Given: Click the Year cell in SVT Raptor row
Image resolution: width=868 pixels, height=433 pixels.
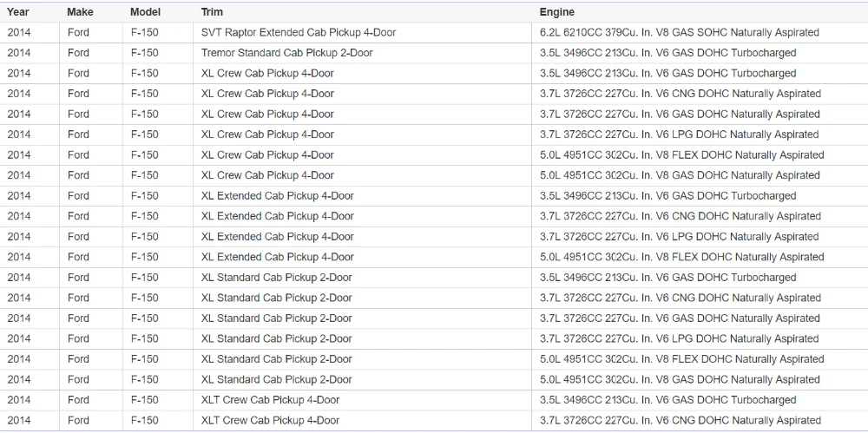Looking at the screenshot, I should [18, 33].
